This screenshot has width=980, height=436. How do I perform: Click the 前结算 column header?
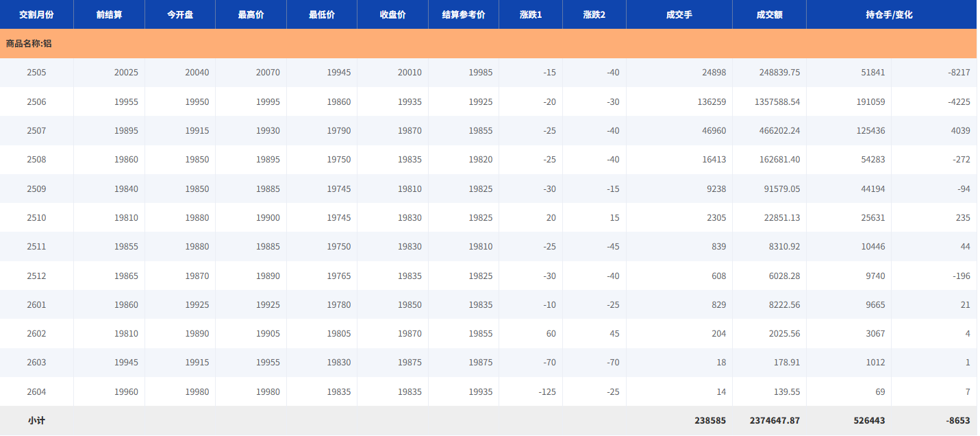click(x=109, y=14)
